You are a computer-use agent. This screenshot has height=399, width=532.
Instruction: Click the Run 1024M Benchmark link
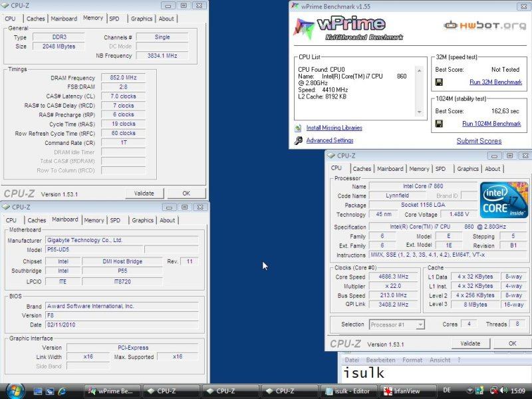tap(491, 124)
